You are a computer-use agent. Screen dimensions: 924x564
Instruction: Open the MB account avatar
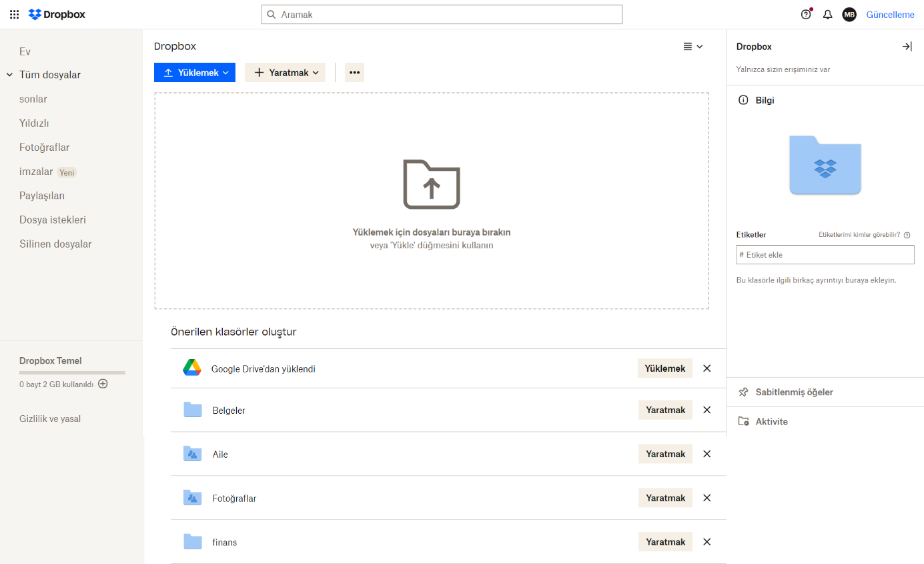(x=849, y=15)
